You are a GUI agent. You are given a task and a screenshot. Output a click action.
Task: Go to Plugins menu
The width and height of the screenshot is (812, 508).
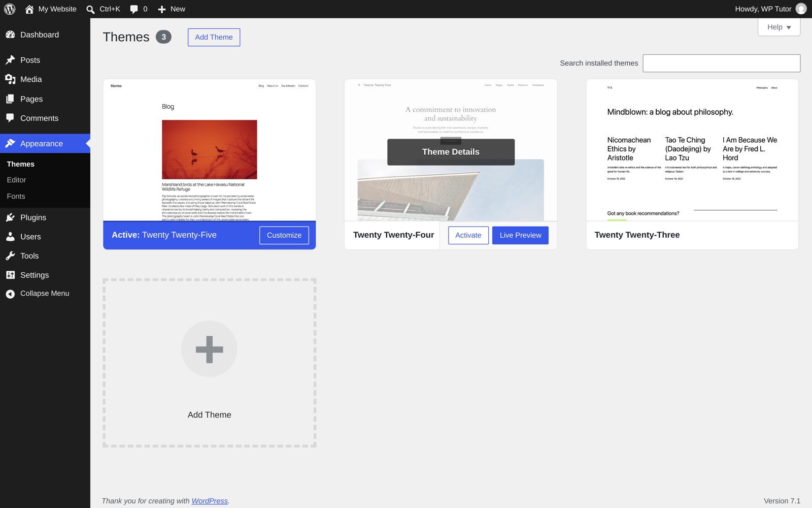(33, 217)
